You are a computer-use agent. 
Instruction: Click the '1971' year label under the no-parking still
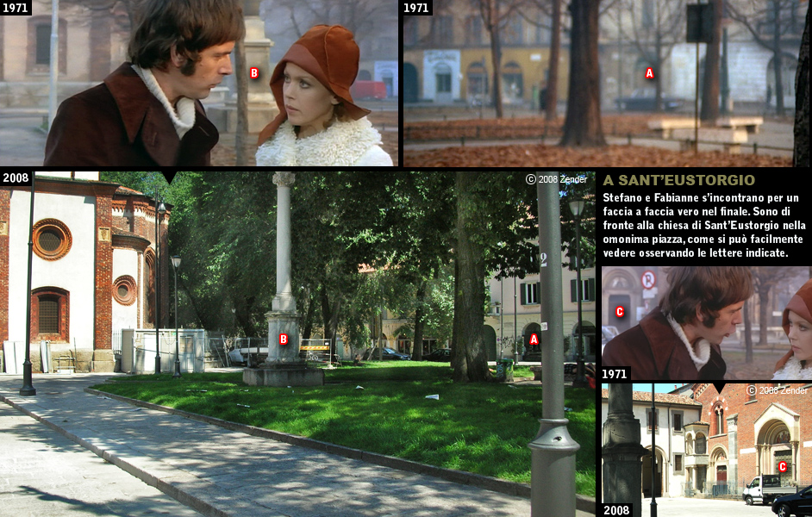(x=615, y=374)
